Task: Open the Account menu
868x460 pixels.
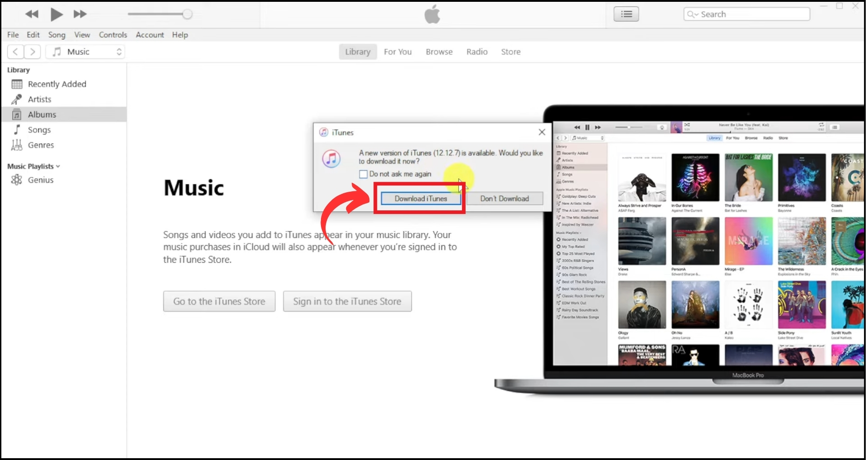Action: tap(150, 34)
